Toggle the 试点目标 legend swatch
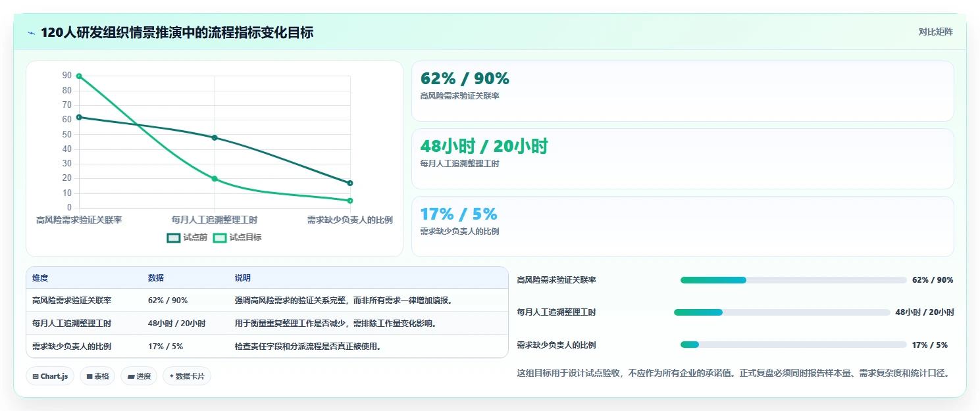 [220, 237]
